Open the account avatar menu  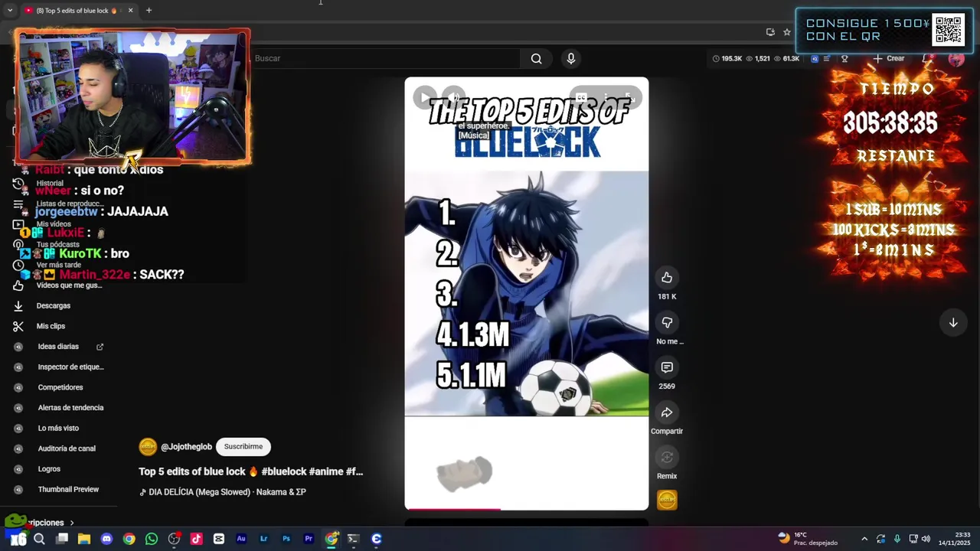(956, 58)
